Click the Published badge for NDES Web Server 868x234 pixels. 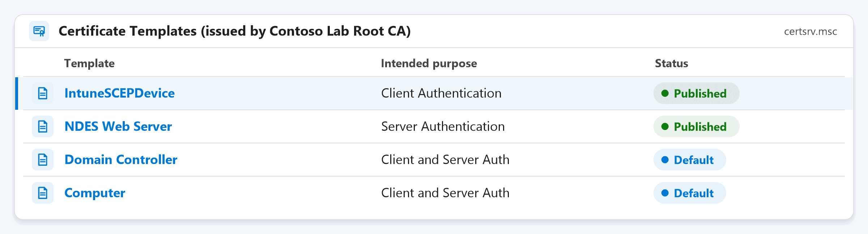pos(696,126)
